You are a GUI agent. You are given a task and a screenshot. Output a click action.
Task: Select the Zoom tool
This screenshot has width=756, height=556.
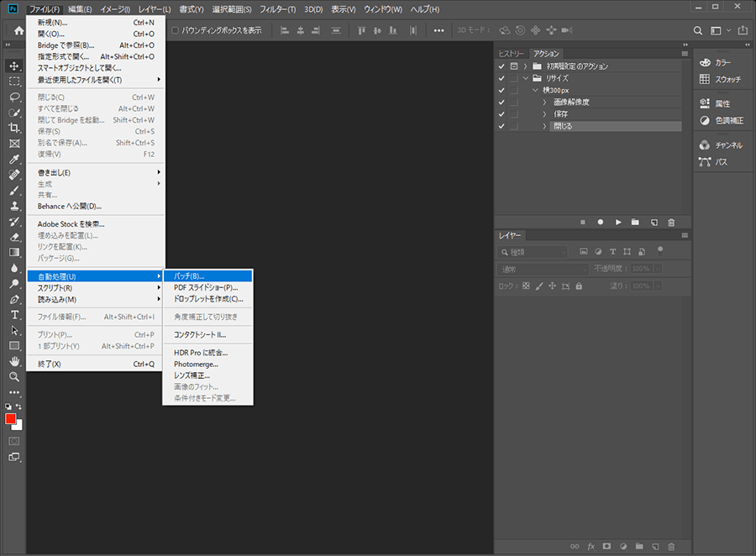tap(14, 376)
